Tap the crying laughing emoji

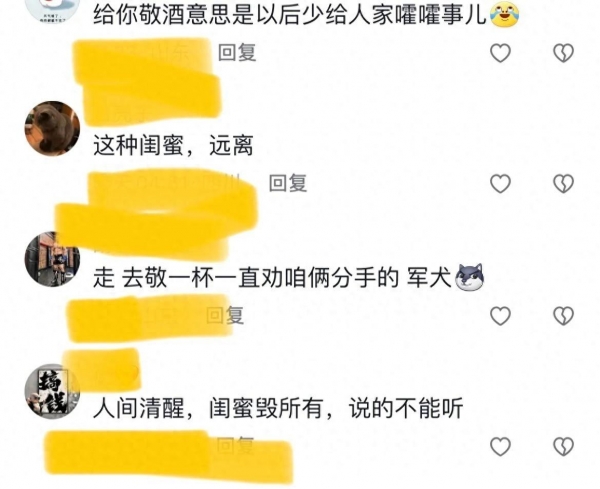tap(504, 13)
